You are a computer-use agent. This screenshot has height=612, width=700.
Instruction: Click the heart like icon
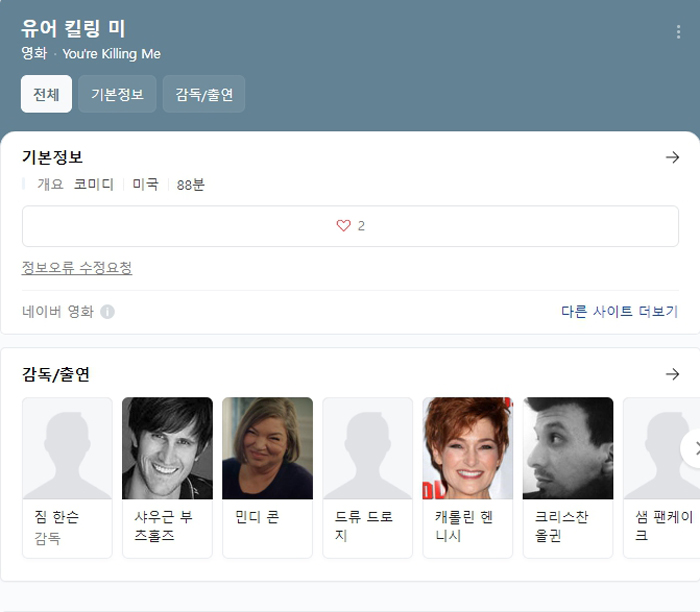coord(343,226)
